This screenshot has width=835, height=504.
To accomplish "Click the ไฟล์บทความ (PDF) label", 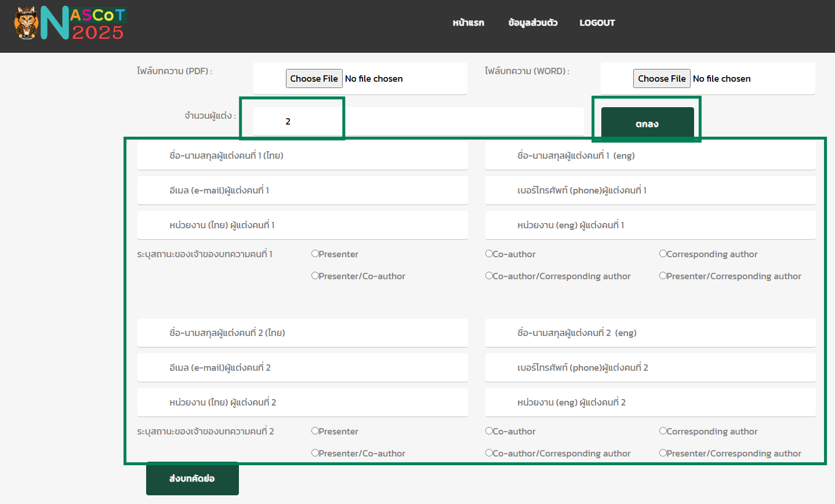I will pyautogui.click(x=175, y=71).
